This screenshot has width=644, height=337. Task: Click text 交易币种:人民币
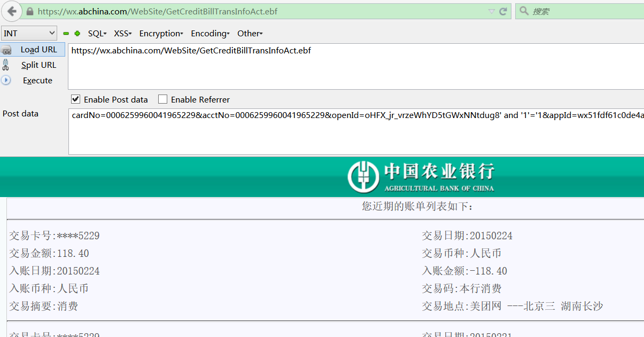pyautogui.click(x=462, y=254)
